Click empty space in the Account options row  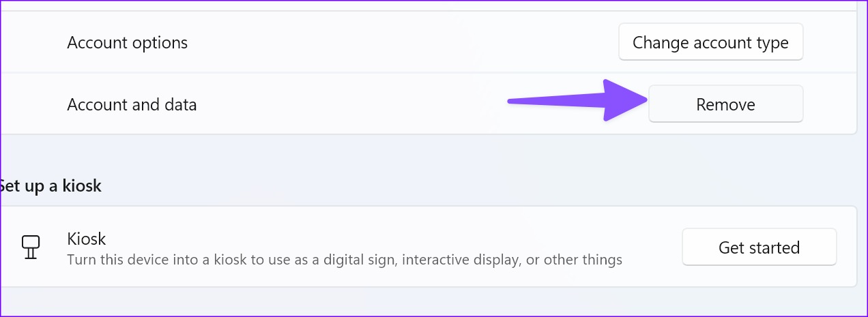tap(403, 43)
